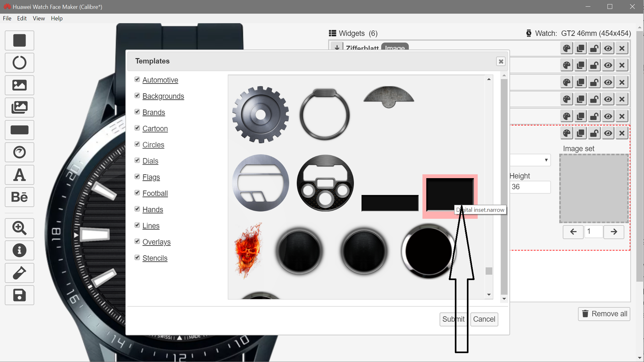Cancel the Templates dialog

(x=484, y=319)
